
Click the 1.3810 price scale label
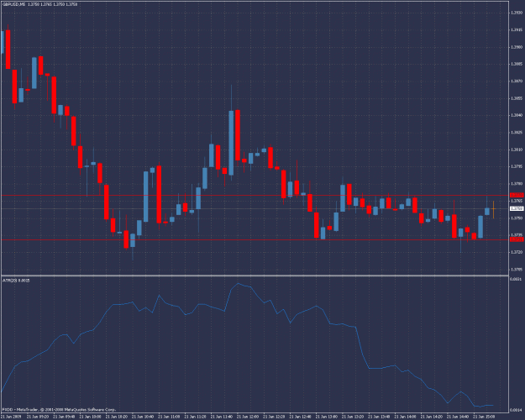click(x=517, y=150)
